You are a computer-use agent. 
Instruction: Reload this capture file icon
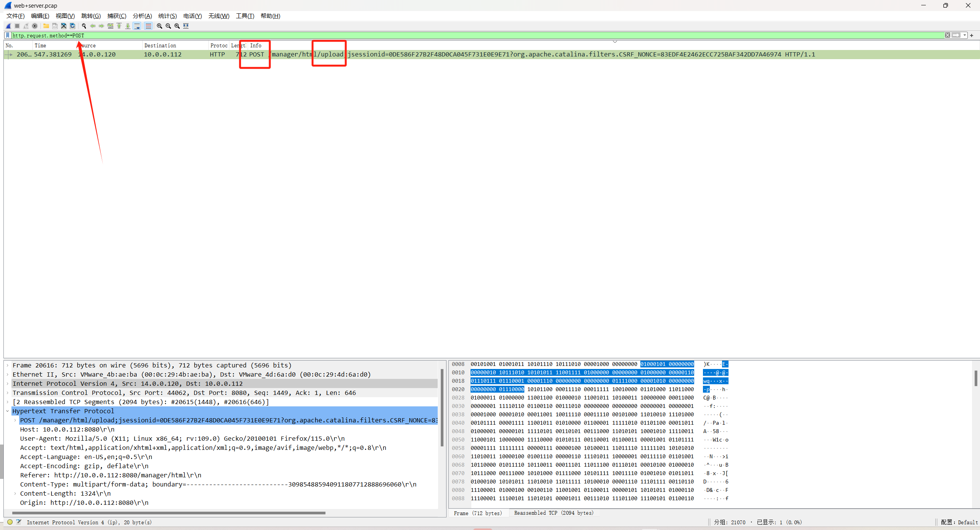click(73, 26)
